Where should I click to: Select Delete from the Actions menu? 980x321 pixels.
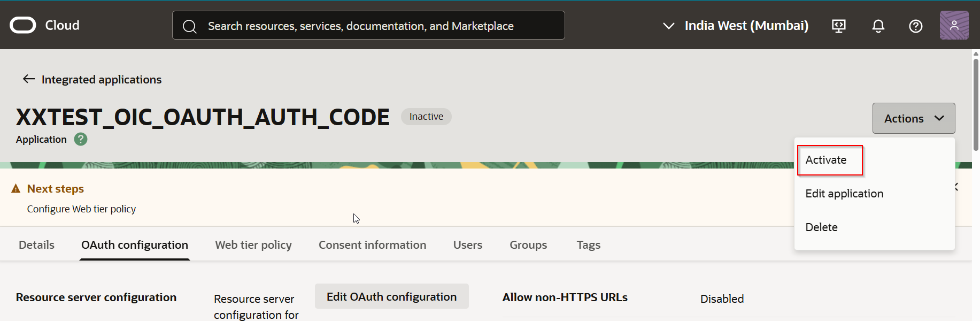click(x=821, y=227)
